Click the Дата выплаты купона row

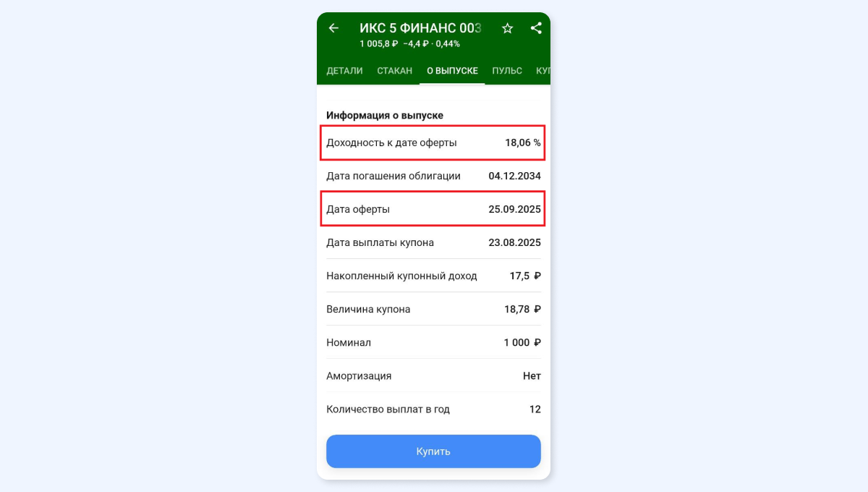pyautogui.click(x=433, y=242)
